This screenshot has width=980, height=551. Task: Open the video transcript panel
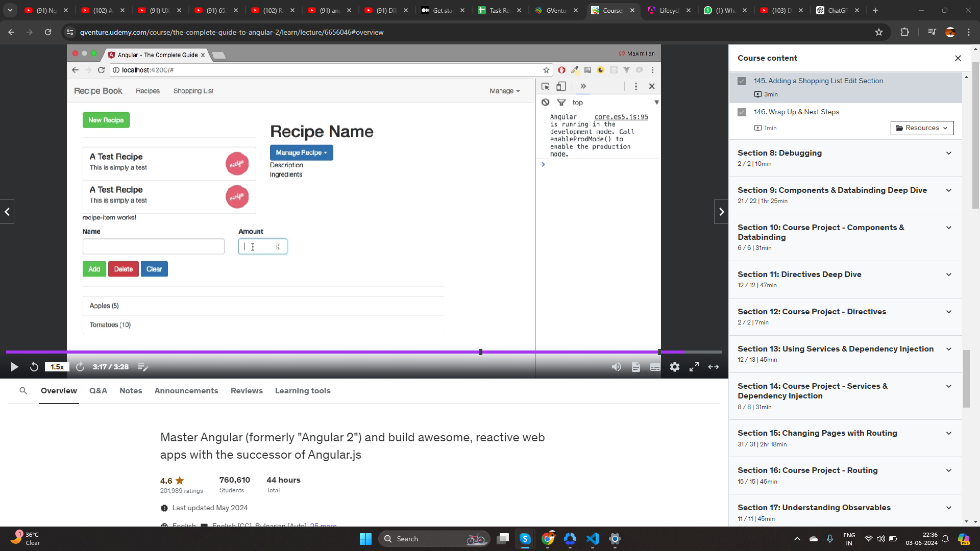[636, 367]
